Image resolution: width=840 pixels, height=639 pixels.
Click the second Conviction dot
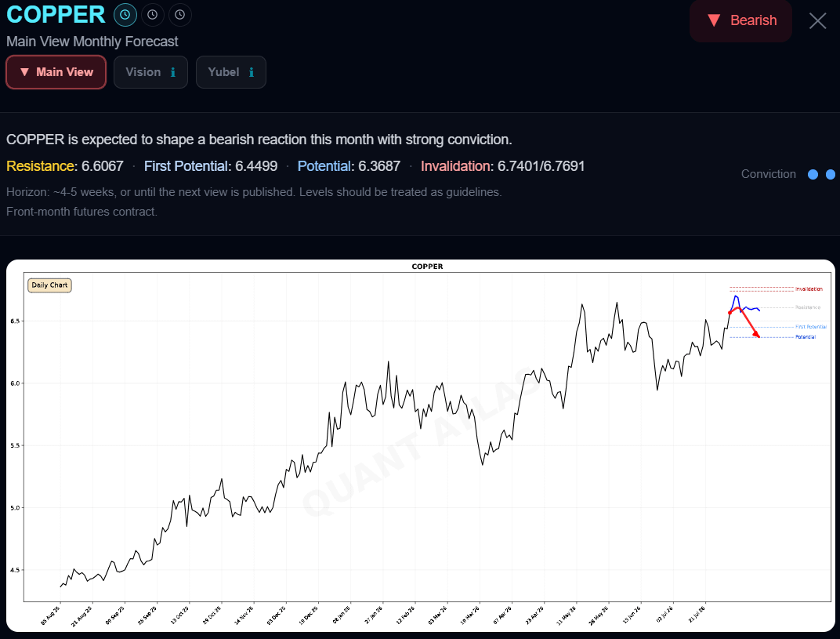coord(831,174)
